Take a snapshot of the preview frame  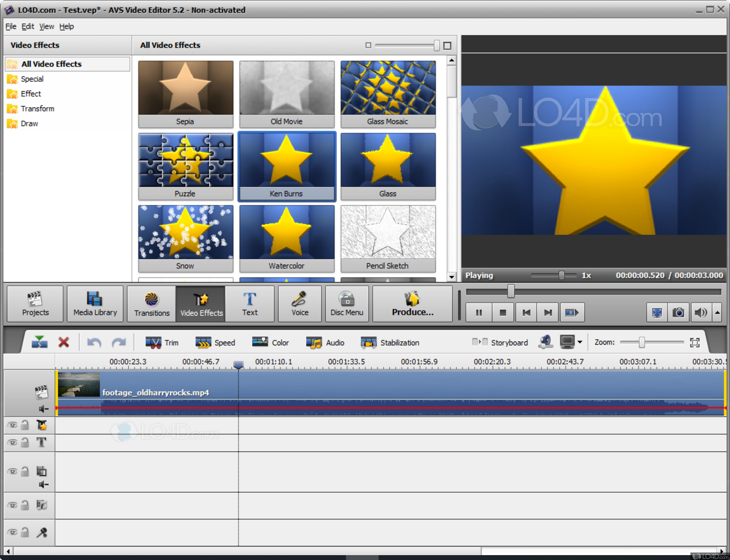678,312
